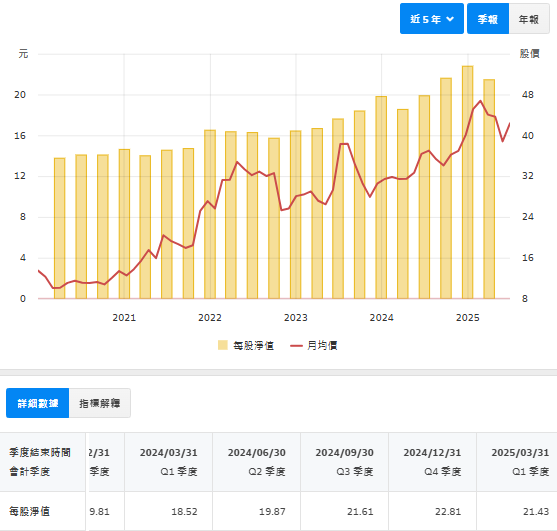Click the tallest bar at 2025 Q4 peak
Screen dimensions: 557x531
click(467, 182)
